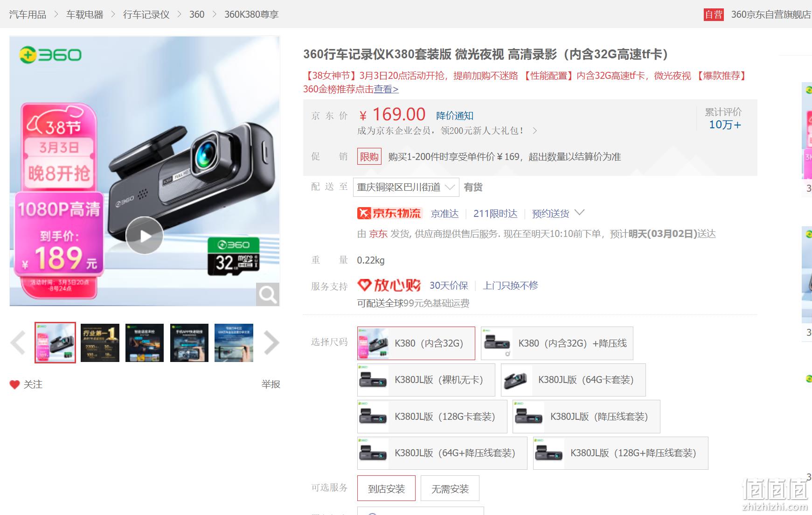Viewport: 812px width, 515px height.
Task: Click 30天价保 service link
Action: click(x=449, y=285)
